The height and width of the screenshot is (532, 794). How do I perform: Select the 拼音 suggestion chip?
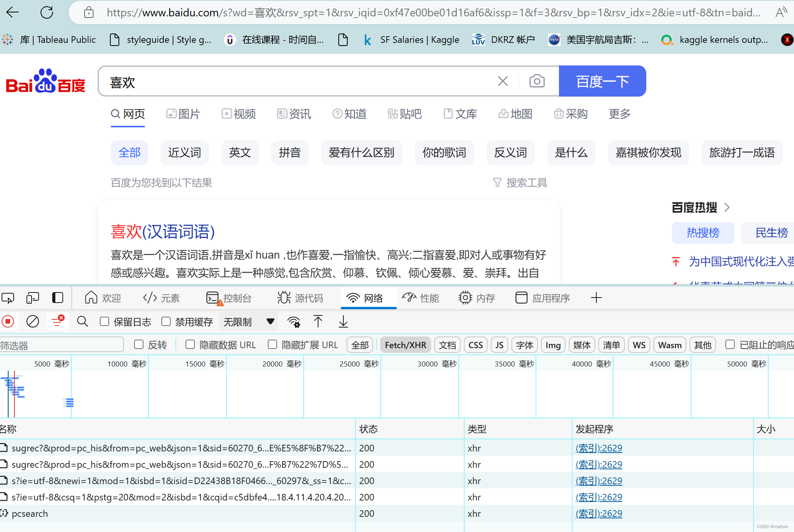pos(290,152)
